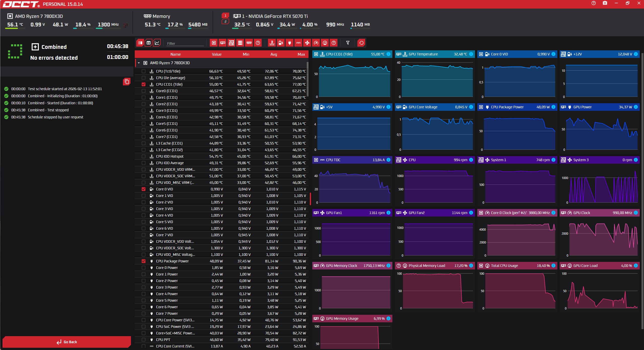Click the Filter text input field
This screenshot has width=644, height=350.
click(x=185, y=43)
